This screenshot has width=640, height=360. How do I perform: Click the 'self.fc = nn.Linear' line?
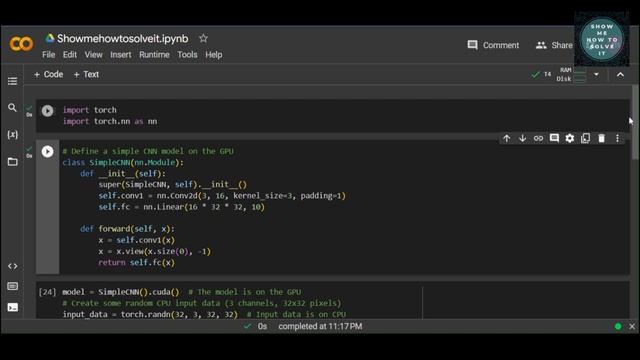click(x=181, y=207)
